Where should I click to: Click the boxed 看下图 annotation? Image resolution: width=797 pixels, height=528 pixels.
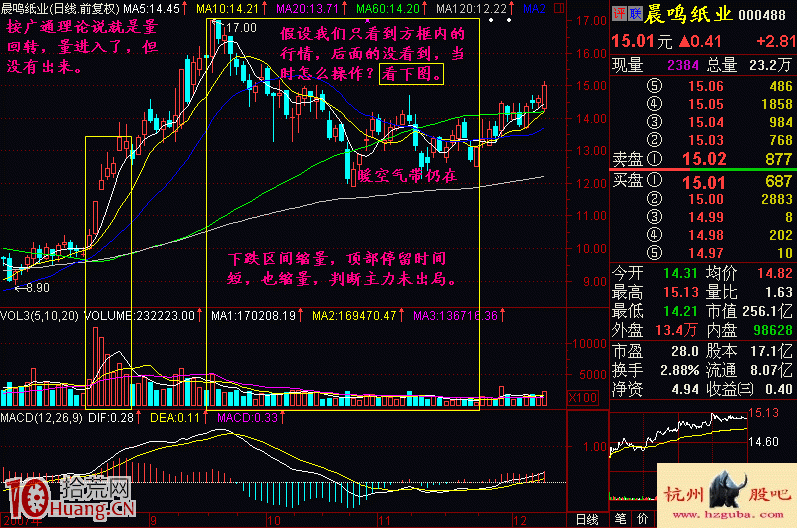tap(412, 74)
